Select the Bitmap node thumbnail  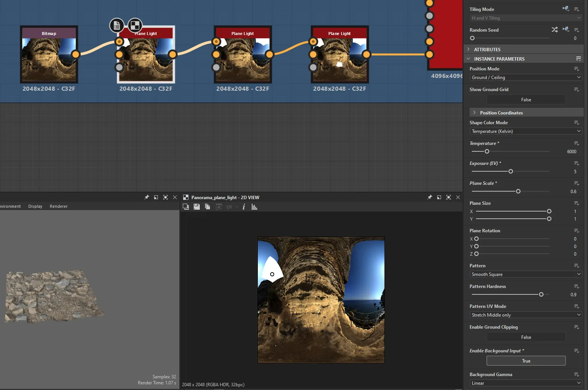(x=49, y=59)
